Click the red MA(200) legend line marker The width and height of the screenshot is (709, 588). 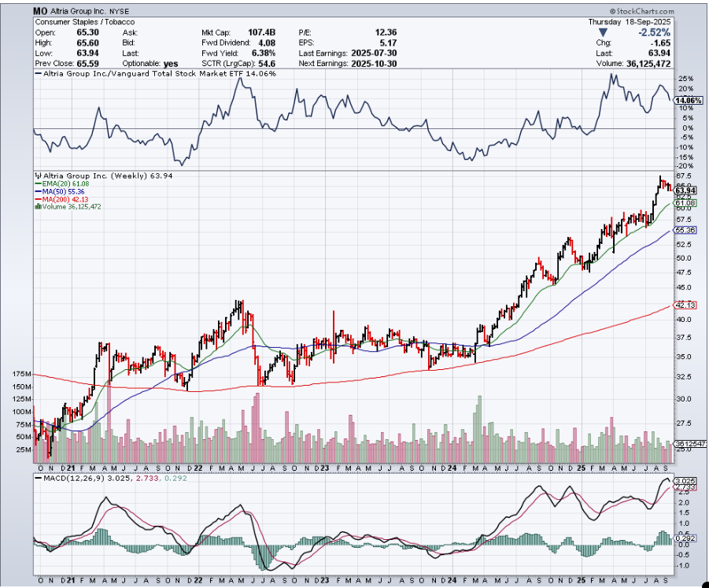(39, 199)
